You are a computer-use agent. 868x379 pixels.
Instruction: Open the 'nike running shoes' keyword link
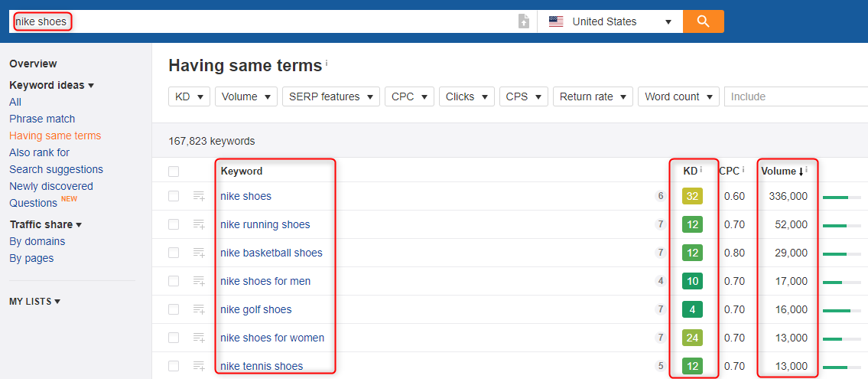tap(265, 224)
